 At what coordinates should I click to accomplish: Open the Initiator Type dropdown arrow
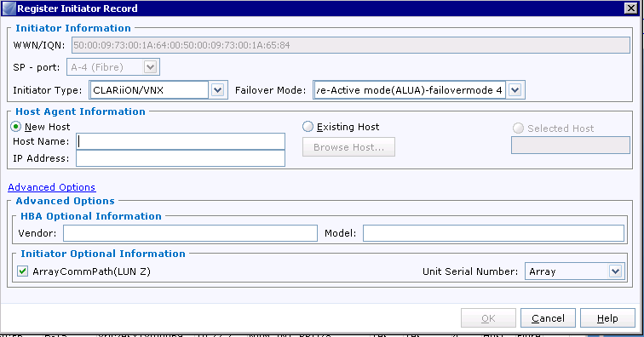pyautogui.click(x=218, y=90)
